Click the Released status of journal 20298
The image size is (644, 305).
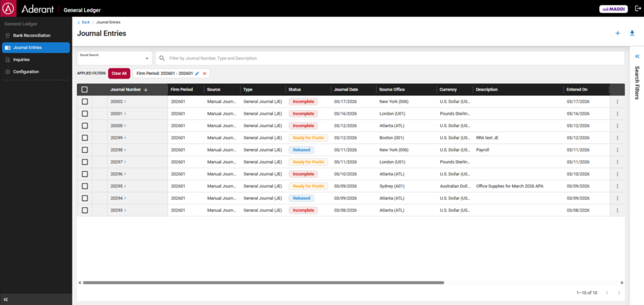(301, 150)
